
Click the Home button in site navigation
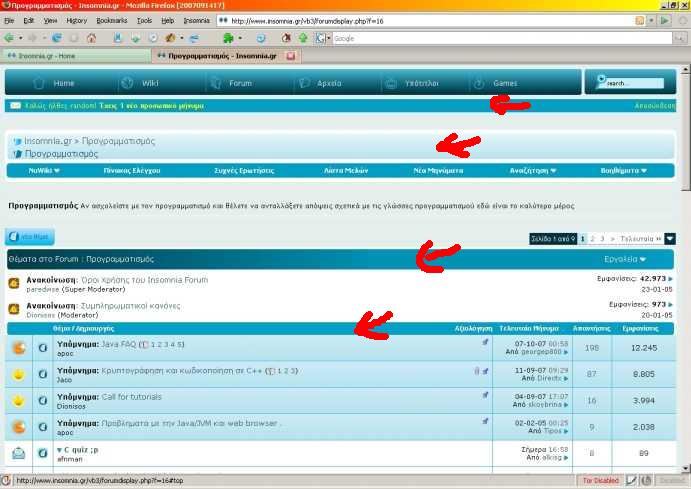(54, 83)
